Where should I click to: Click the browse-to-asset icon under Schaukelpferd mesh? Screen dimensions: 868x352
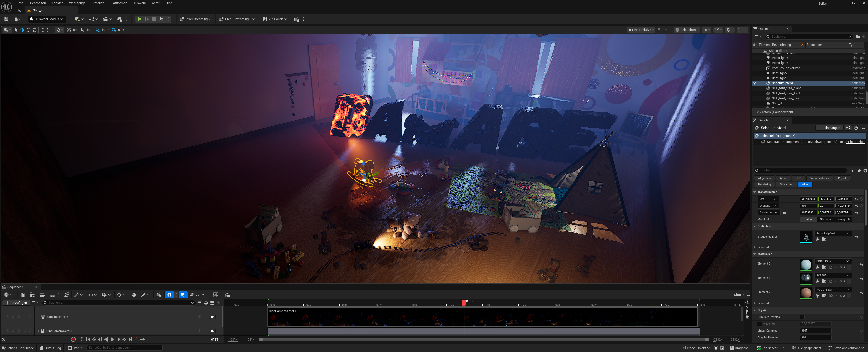824,239
